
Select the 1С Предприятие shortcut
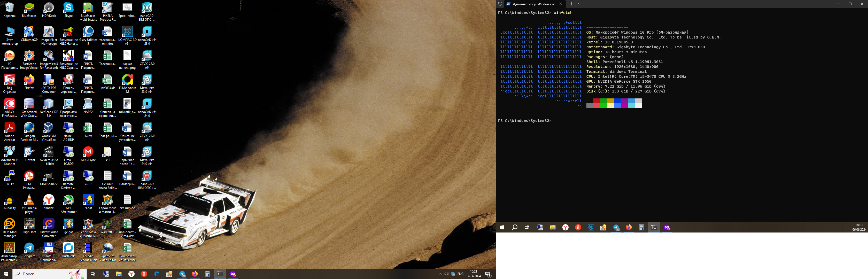coord(10,60)
